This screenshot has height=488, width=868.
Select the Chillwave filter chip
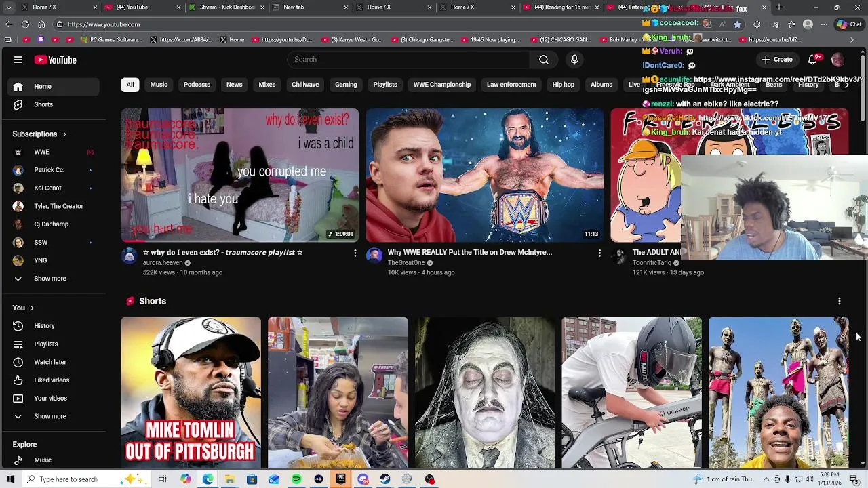[305, 85]
